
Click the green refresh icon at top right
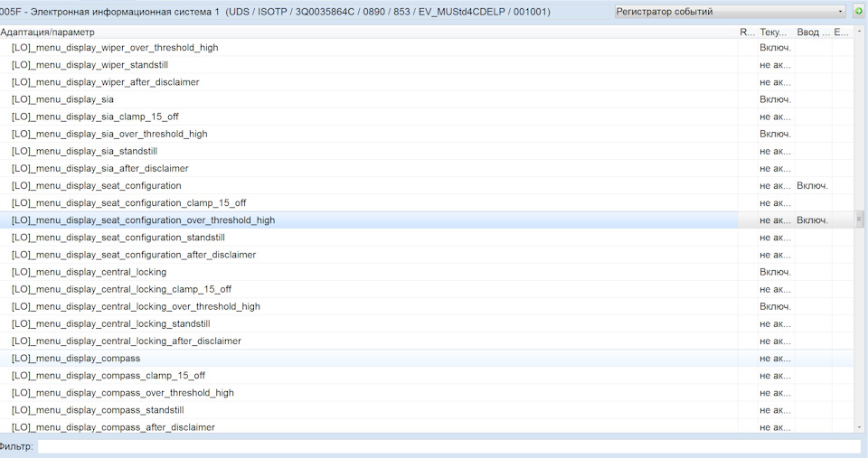click(x=859, y=11)
